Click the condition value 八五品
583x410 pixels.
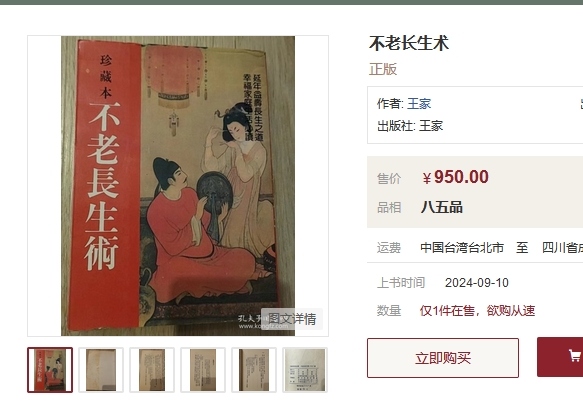point(442,207)
